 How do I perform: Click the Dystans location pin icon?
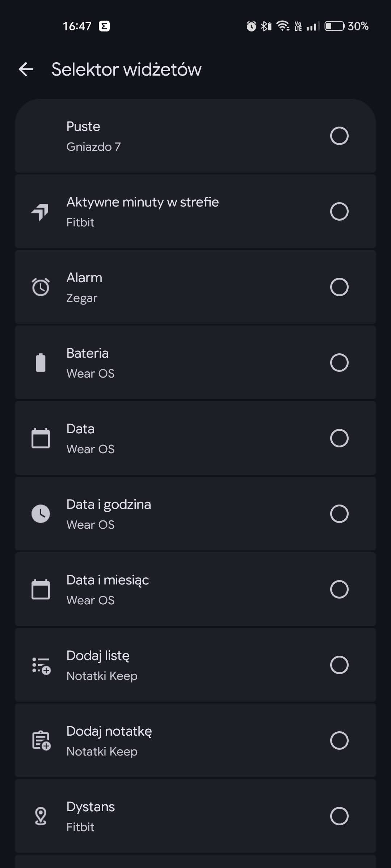point(41,816)
